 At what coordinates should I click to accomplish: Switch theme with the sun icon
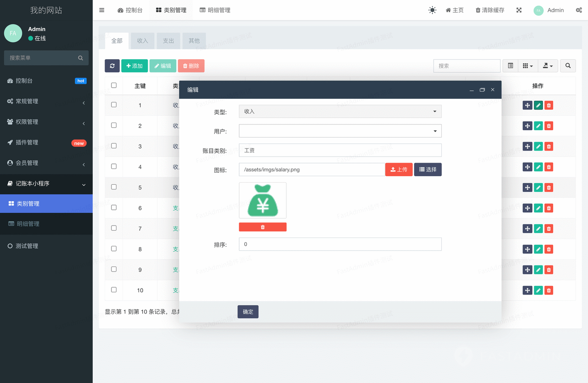point(432,10)
